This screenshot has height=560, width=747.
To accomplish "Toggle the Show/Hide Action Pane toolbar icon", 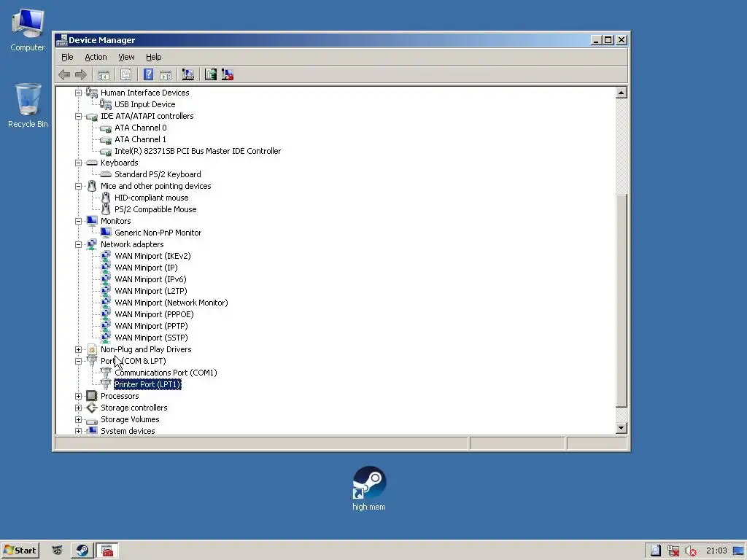I will click(166, 75).
